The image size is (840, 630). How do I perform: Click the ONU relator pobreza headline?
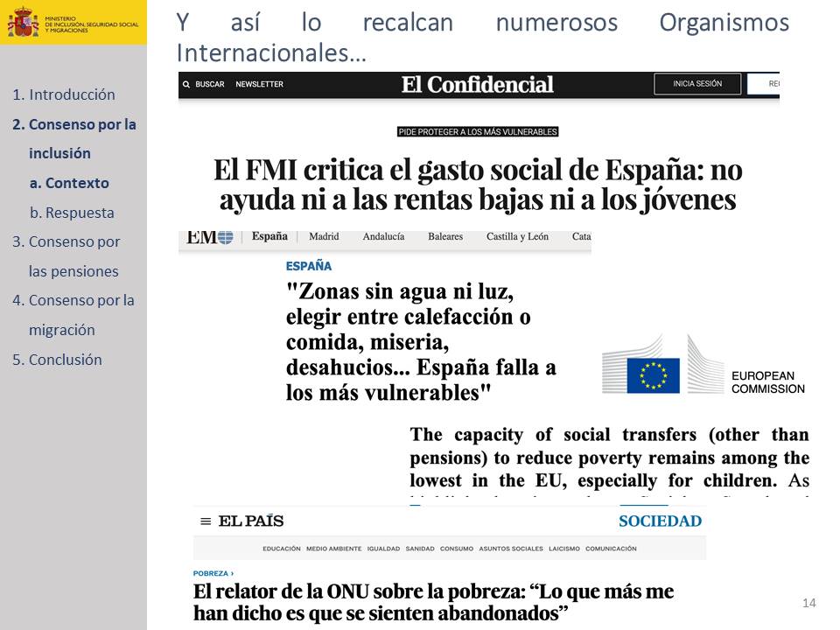pos(433,602)
